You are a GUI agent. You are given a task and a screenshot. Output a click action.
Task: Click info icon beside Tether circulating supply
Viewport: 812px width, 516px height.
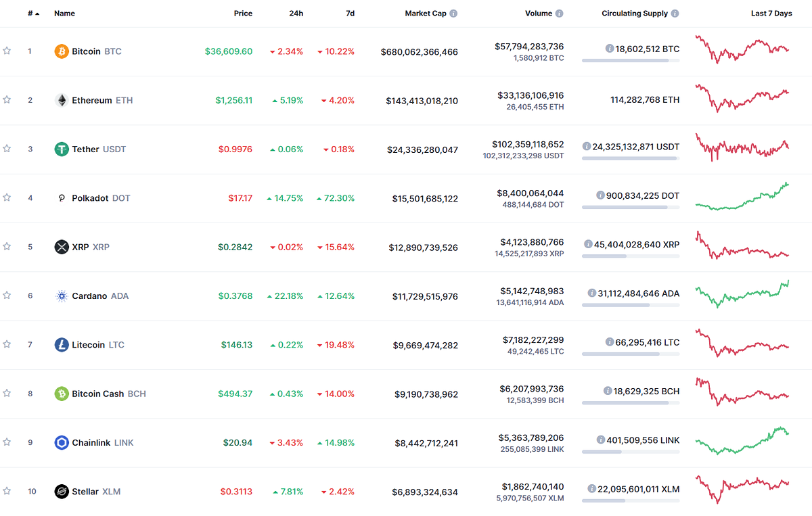coord(586,146)
